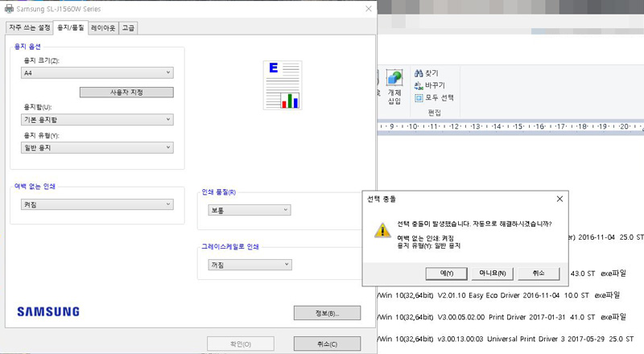Click the 찾기 binoculars icon in WordPad
Screen dimensions: 644x354
click(419, 73)
